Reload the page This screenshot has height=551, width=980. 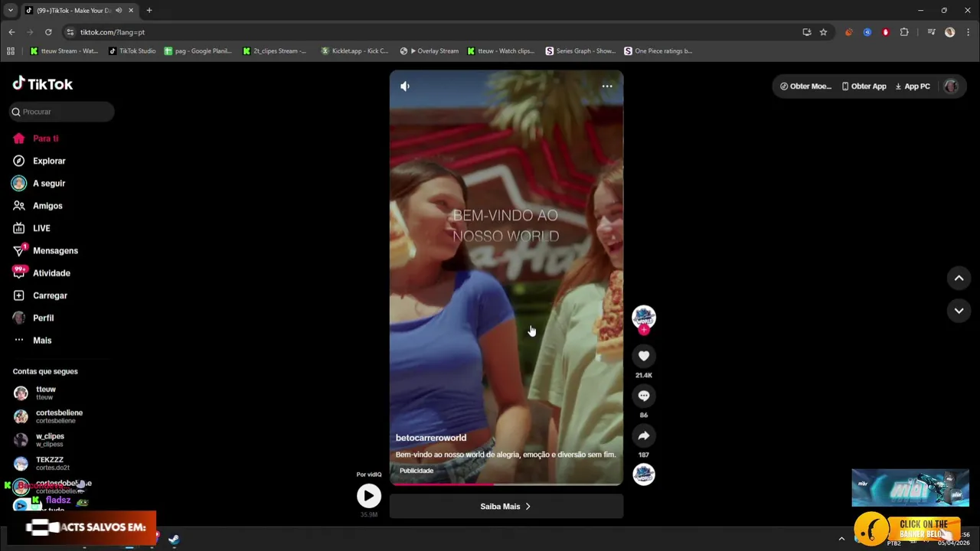[x=48, y=32]
